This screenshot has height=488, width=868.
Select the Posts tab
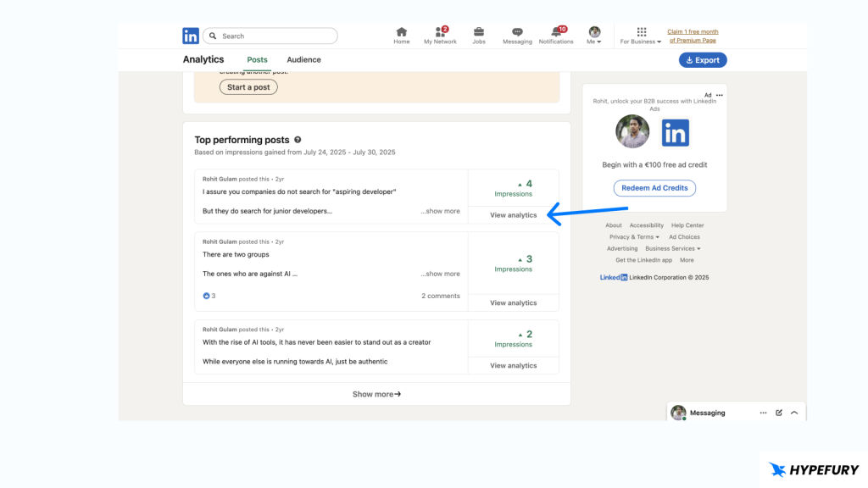[x=257, y=60]
